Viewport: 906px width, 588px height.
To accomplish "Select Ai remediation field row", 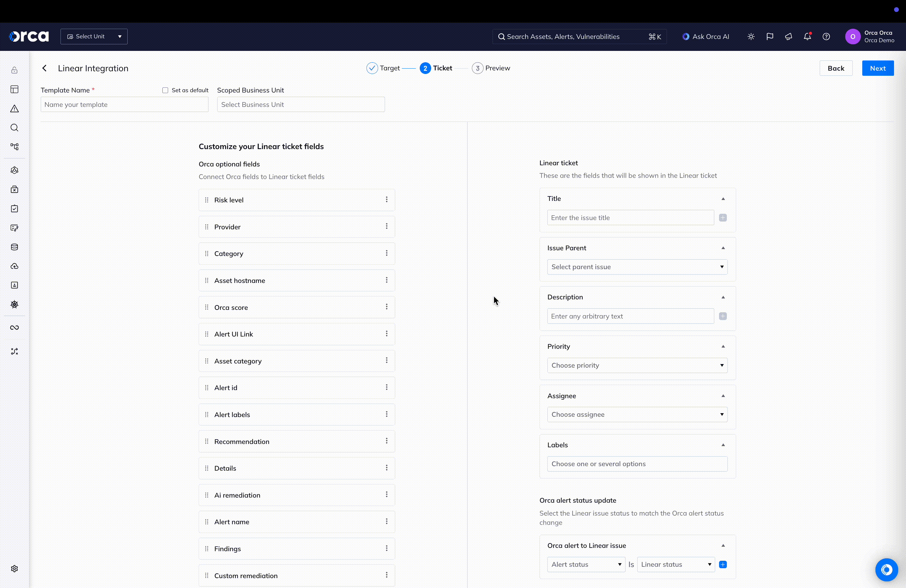I will 297,495.
